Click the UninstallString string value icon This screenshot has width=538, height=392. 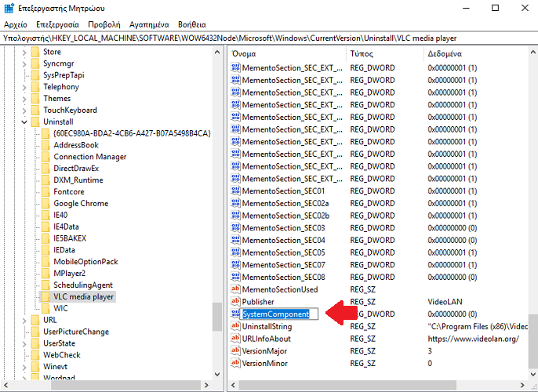(x=235, y=326)
